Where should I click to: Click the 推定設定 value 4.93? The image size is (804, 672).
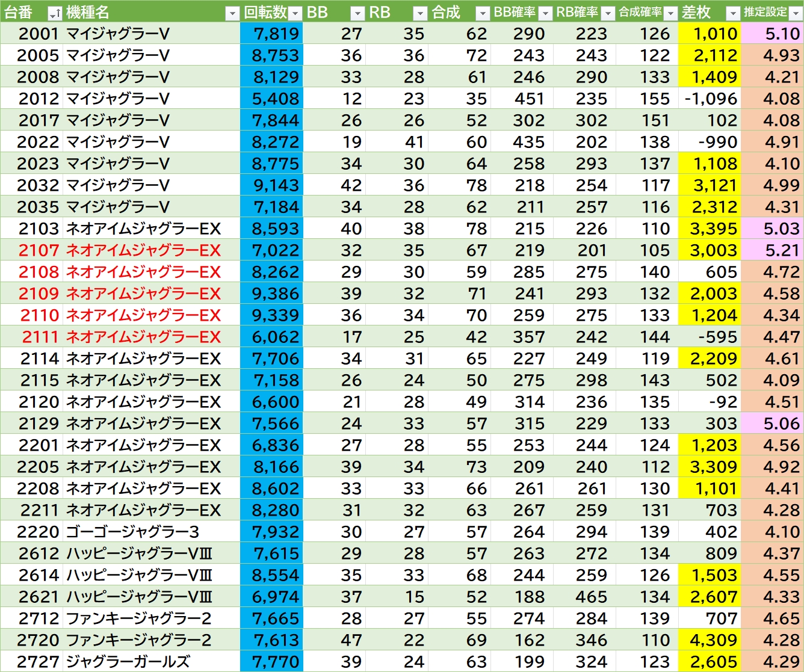tap(772, 55)
